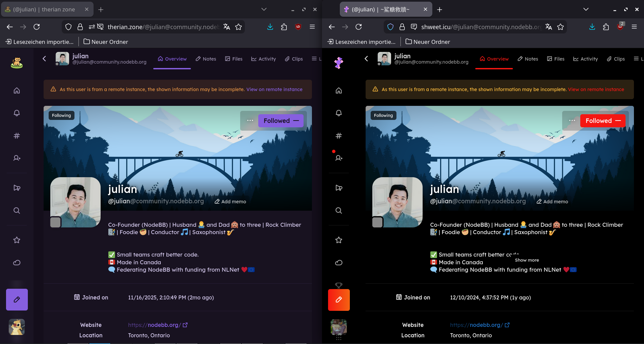Image resolution: width=644 pixels, height=344 pixels.
Task: Open Search from the sidebar
Action: click(339, 210)
